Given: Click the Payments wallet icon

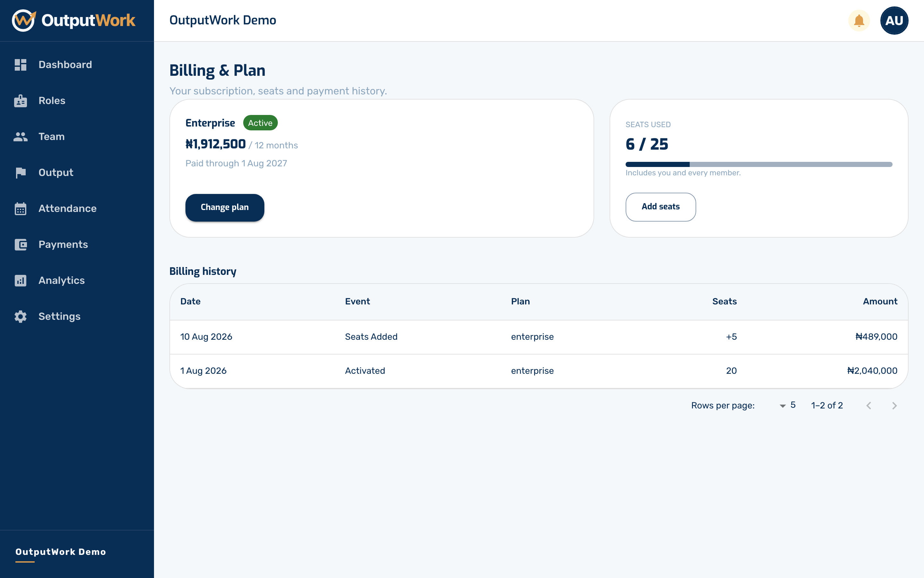Looking at the screenshot, I should 21,245.
